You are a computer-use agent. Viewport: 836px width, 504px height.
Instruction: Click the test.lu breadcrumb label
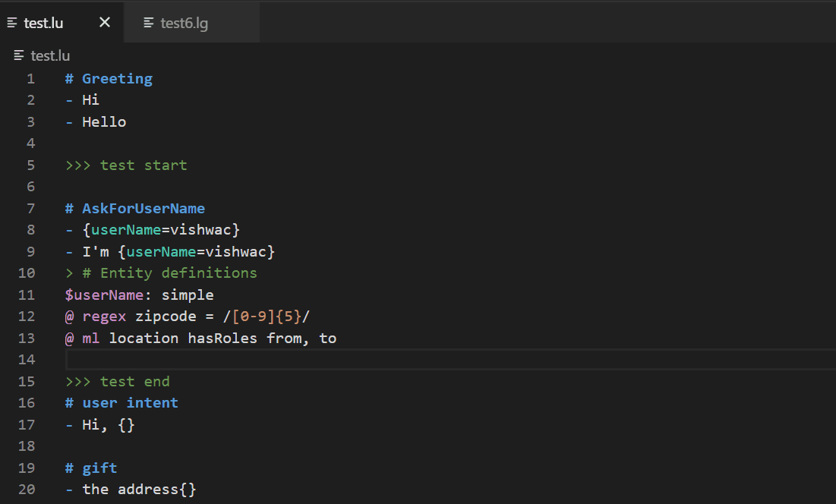click(50, 55)
